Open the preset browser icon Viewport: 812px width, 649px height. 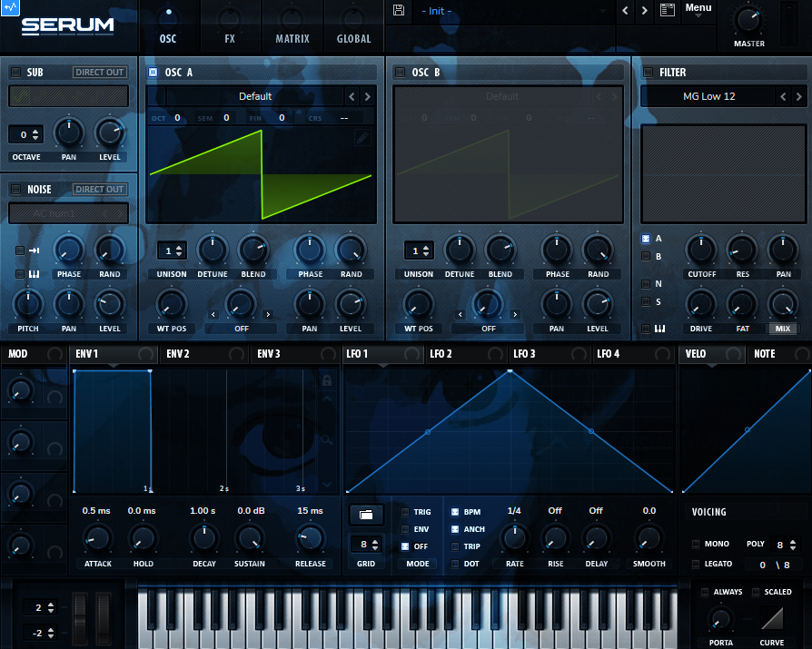[668, 10]
